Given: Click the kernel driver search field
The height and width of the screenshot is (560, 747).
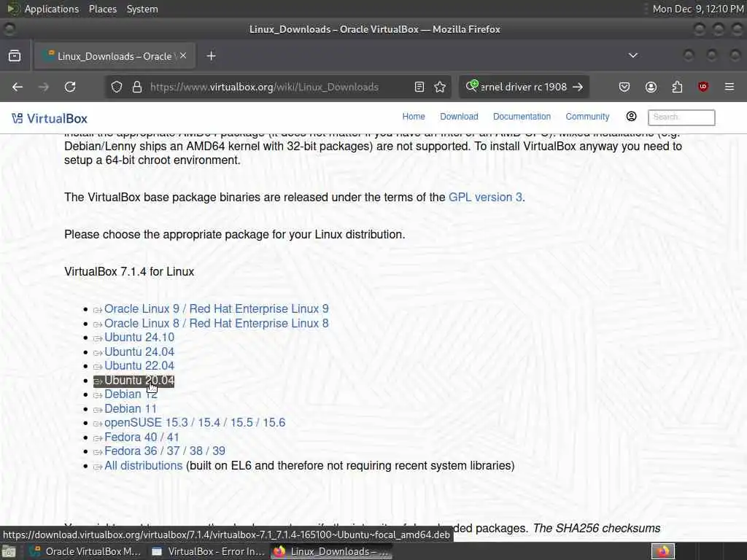Looking at the screenshot, I should (x=523, y=87).
